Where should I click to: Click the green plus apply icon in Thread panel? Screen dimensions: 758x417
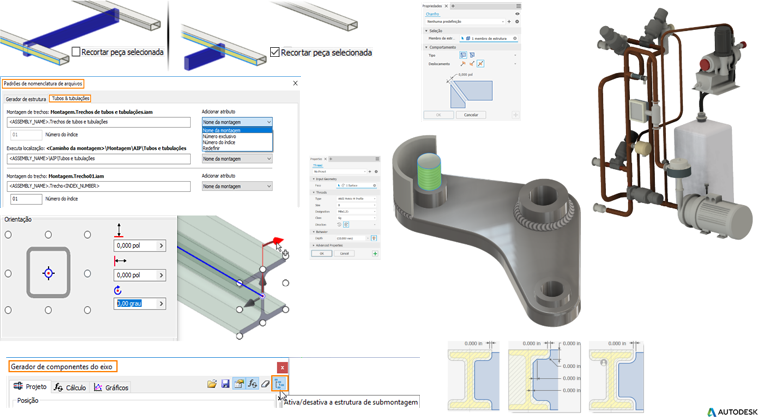pos(375,254)
